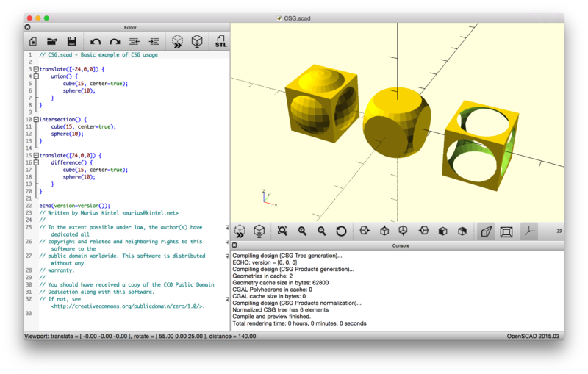Viewport: 588px width, 374px height.
Task: Click Render icon in the editor toolbar
Action: (197, 42)
